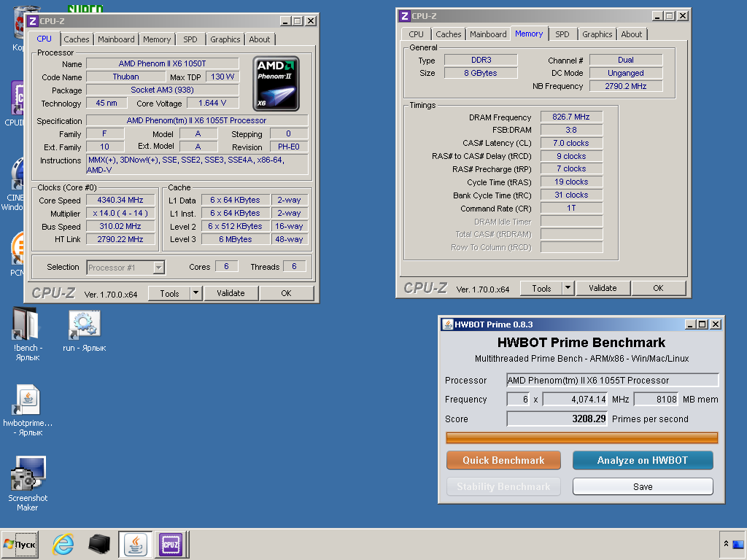
Task: Click OK in left CPU-Z window
Action: [x=286, y=293]
